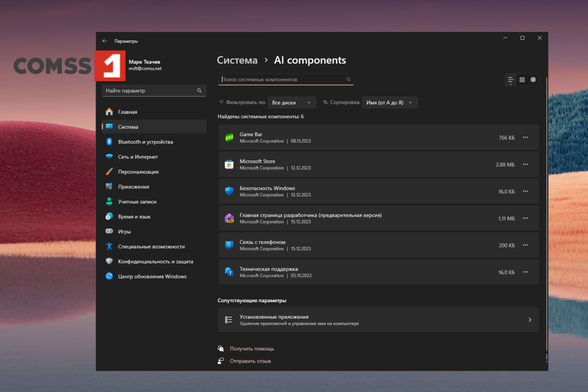588x392 pixels.
Task: Click the Безопасность Windows component name
Action: [267, 188]
